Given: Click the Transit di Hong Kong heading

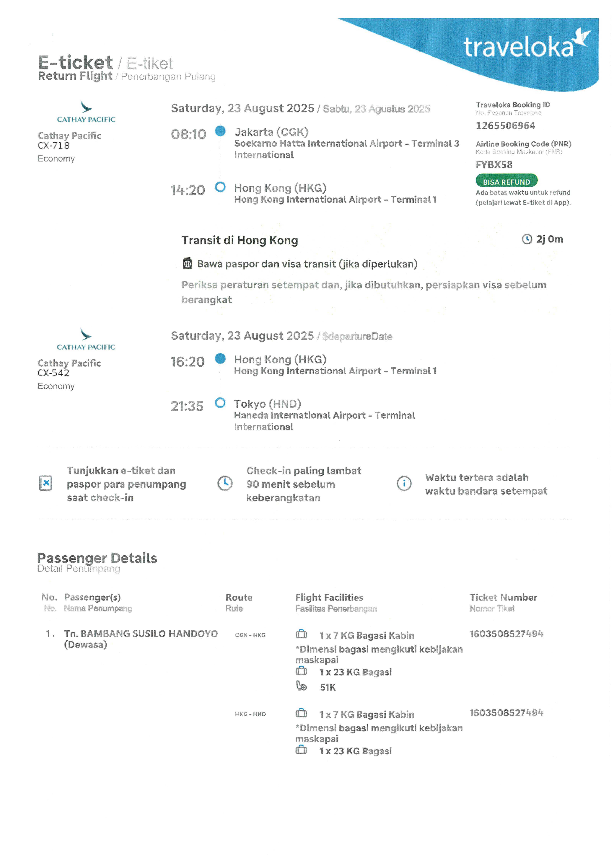Looking at the screenshot, I should (x=240, y=240).
